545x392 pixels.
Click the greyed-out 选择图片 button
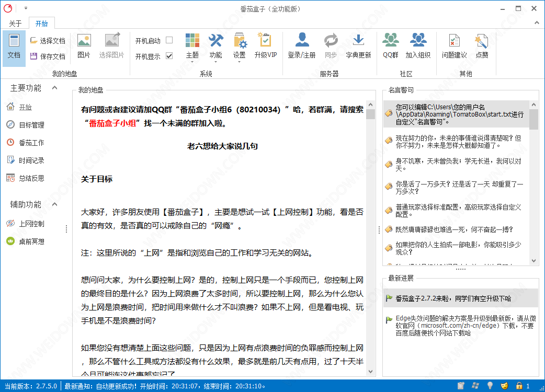click(x=111, y=46)
